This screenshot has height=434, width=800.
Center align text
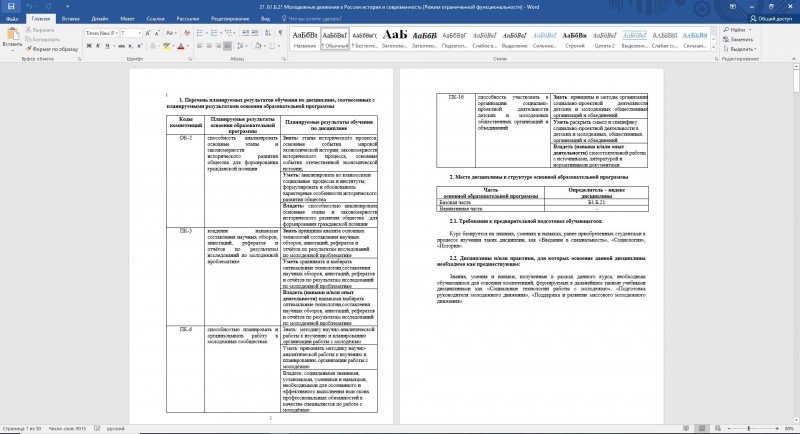pyautogui.click(x=209, y=46)
